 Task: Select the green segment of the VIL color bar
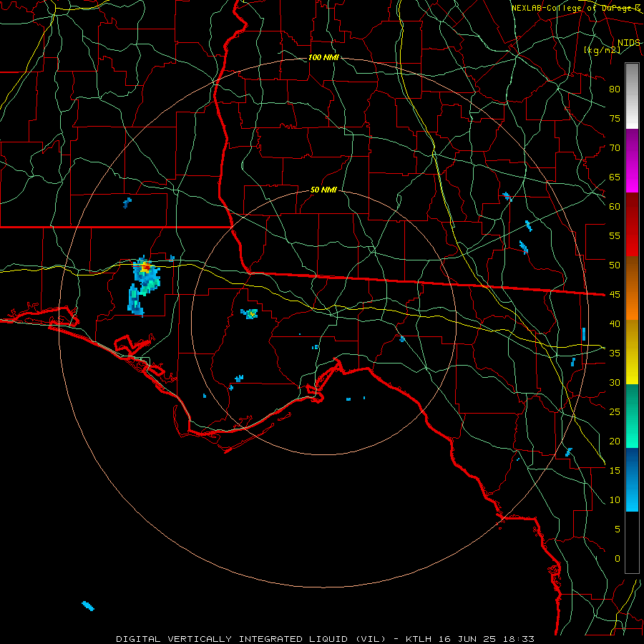click(x=632, y=416)
